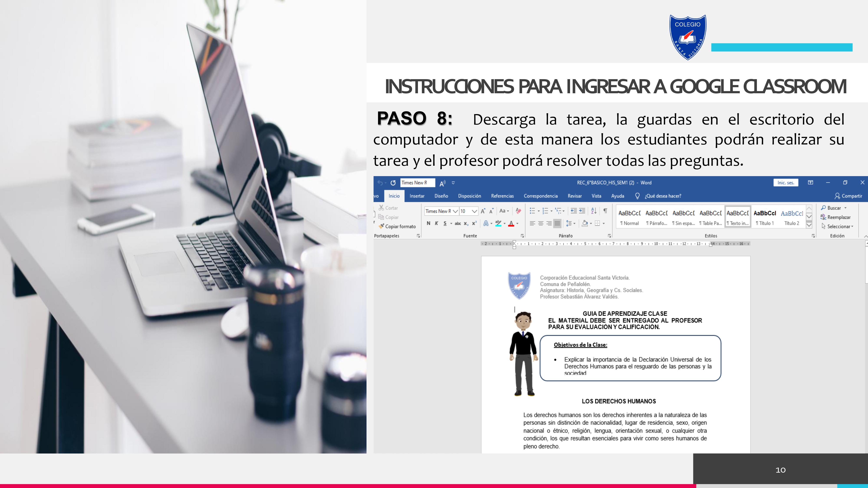The height and width of the screenshot is (488, 868).
Task: Select the Copiar formato paintbrush tool
Action: click(397, 226)
